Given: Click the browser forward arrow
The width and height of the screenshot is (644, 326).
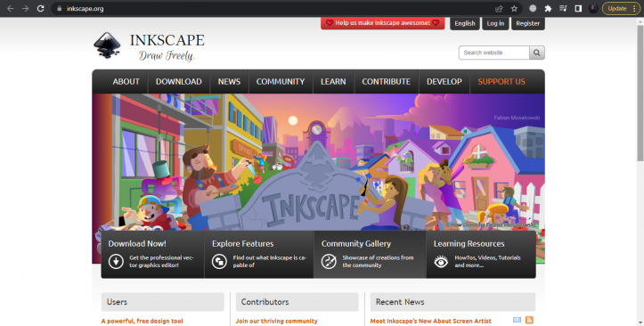Looking at the screenshot, I should [x=26, y=8].
